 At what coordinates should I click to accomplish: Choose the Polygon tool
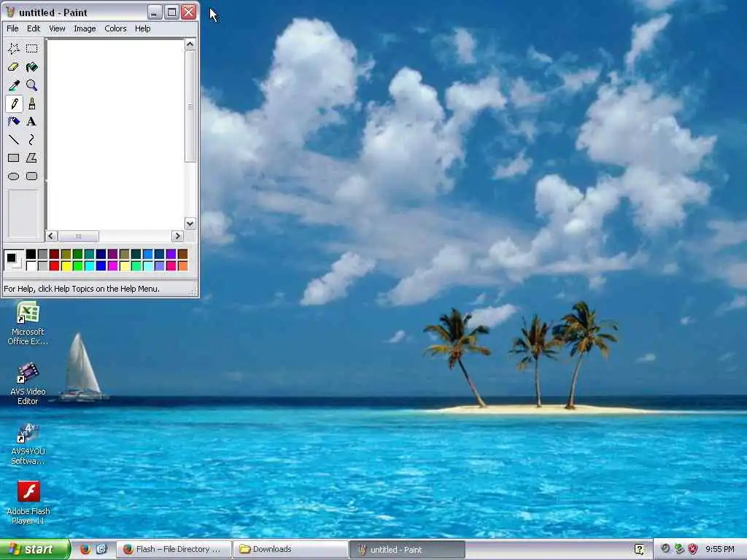31,157
